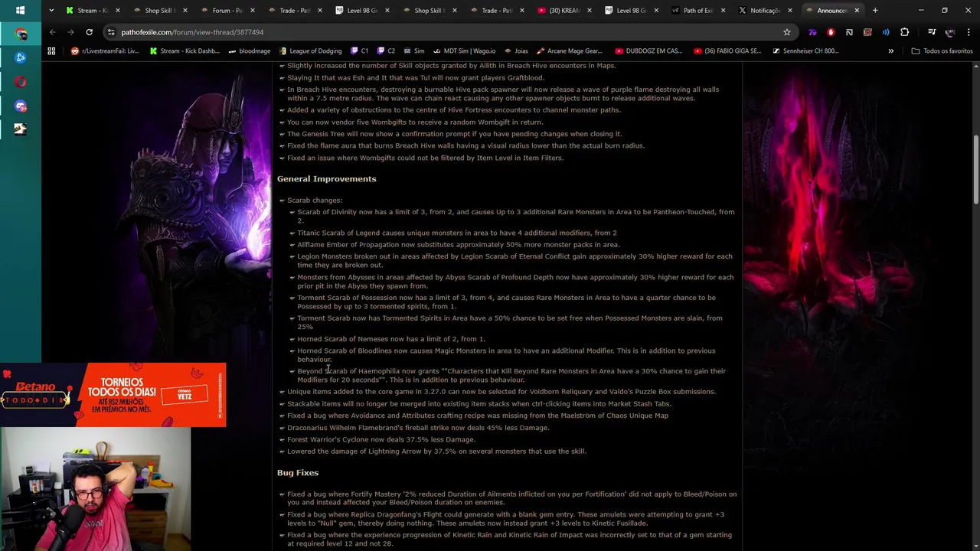Click the vendor five Wombgifts line
Image resolution: width=980 pixels, height=551 pixels.
coord(415,122)
